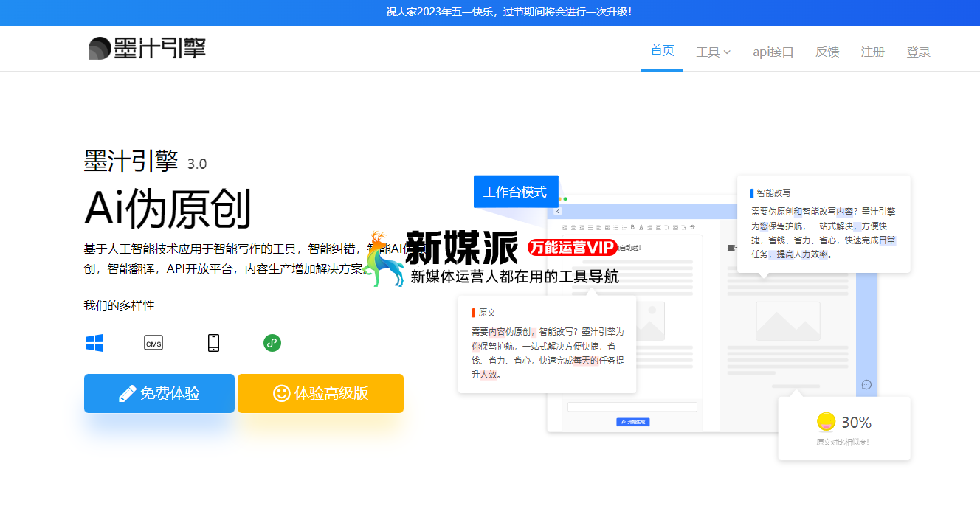Click the 原文 card title
The image size is (980, 517).
click(x=487, y=313)
